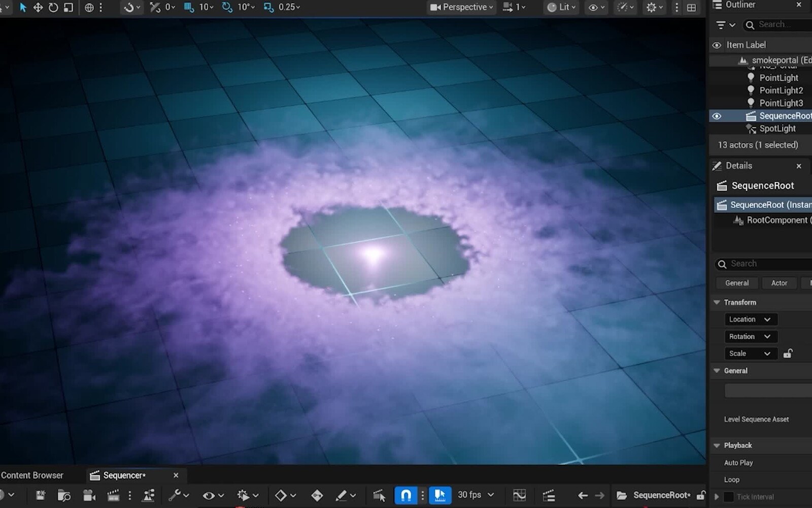Toggle scale snapping
Image resolution: width=812 pixels, height=508 pixels.
click(268, 7)
